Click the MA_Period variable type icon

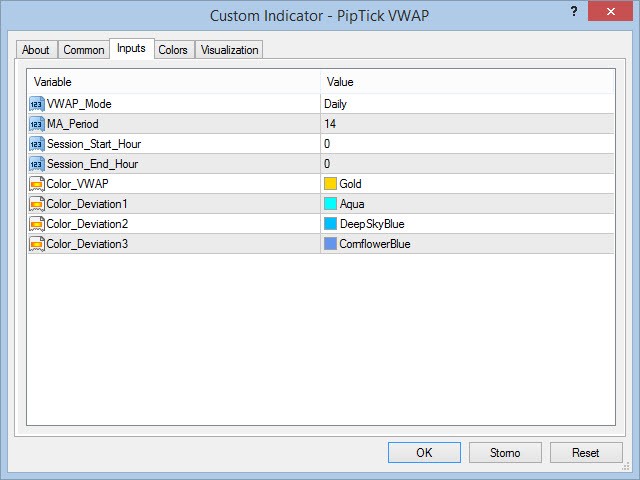(x=37, y=124)
